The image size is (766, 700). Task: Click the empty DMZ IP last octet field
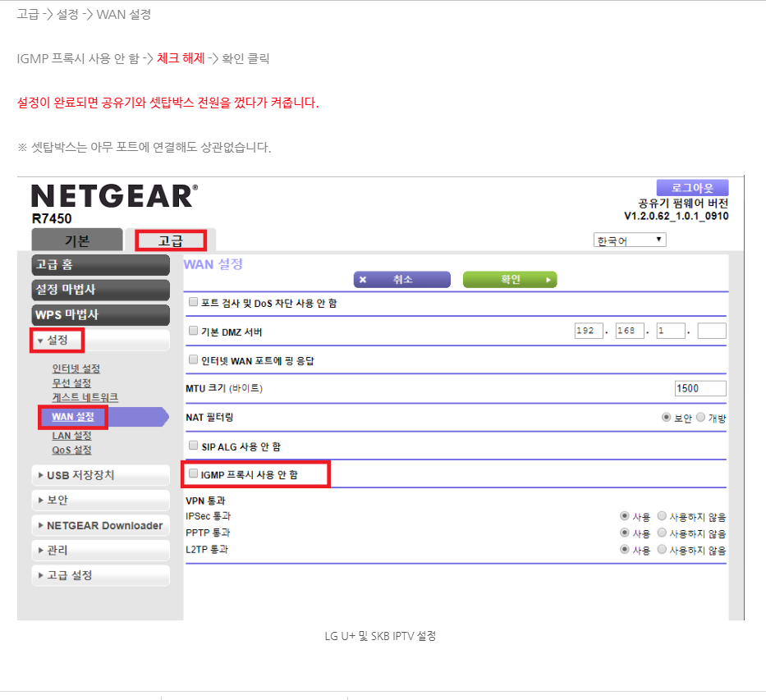pyautogui.click(x=712, y=331)
